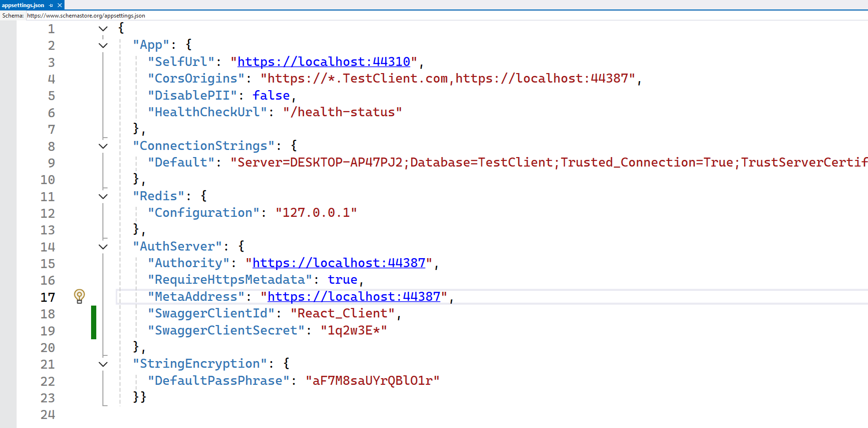Collapse the "Redis" section
The width and height of the screenshot is (868, 428).
[103, 196]
